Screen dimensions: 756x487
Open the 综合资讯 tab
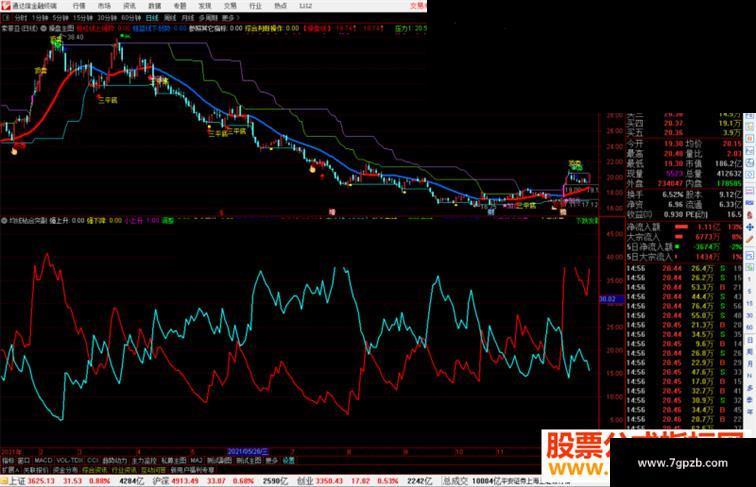94,470
